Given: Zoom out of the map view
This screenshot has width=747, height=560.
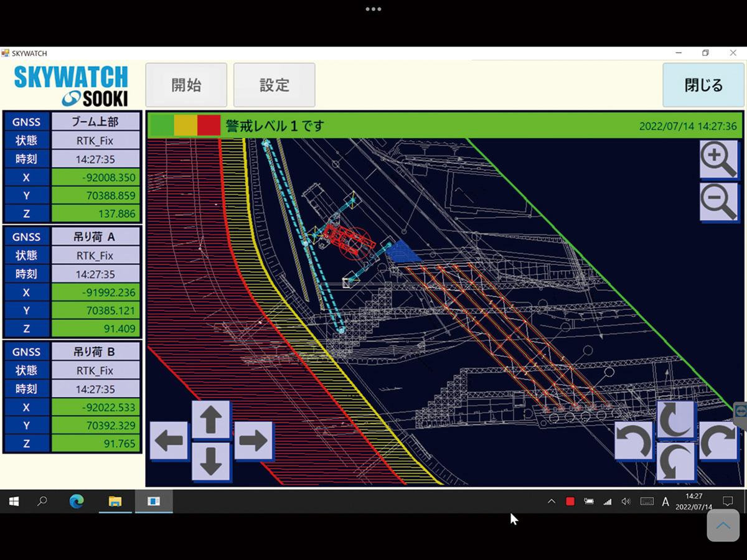Looking at the screenshot, I should tap(718, 202).
